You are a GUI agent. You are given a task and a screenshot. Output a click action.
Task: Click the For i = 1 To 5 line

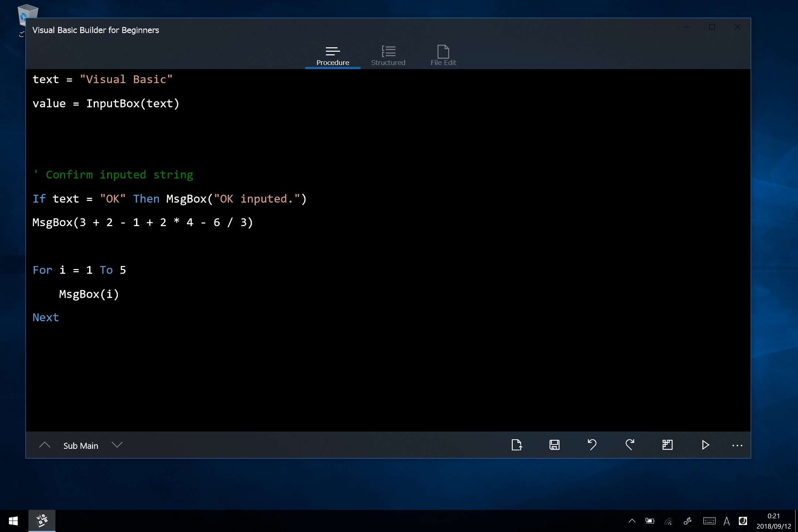(x=79, y=270)
